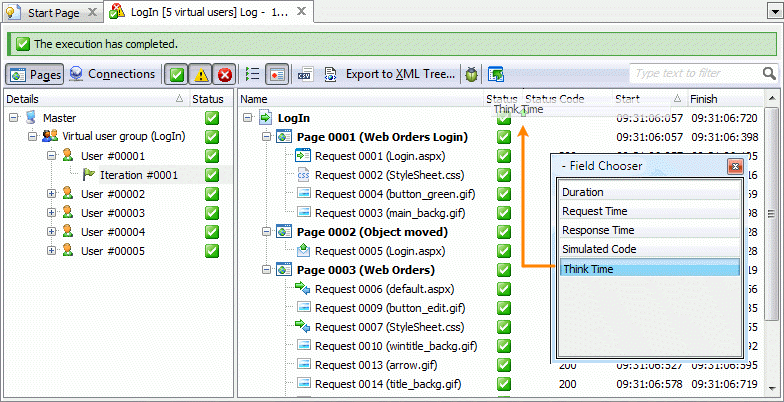Click the magnifier icon in filter box

point(769,74)
